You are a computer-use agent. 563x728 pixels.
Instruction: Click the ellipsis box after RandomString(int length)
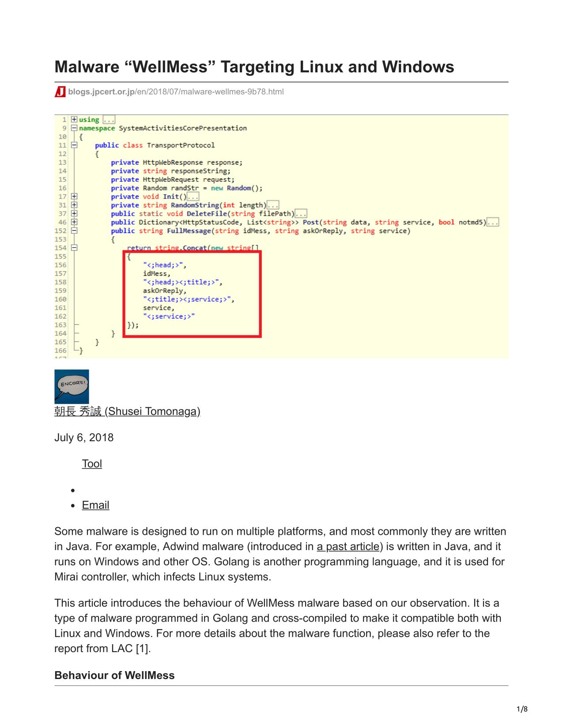273,205
